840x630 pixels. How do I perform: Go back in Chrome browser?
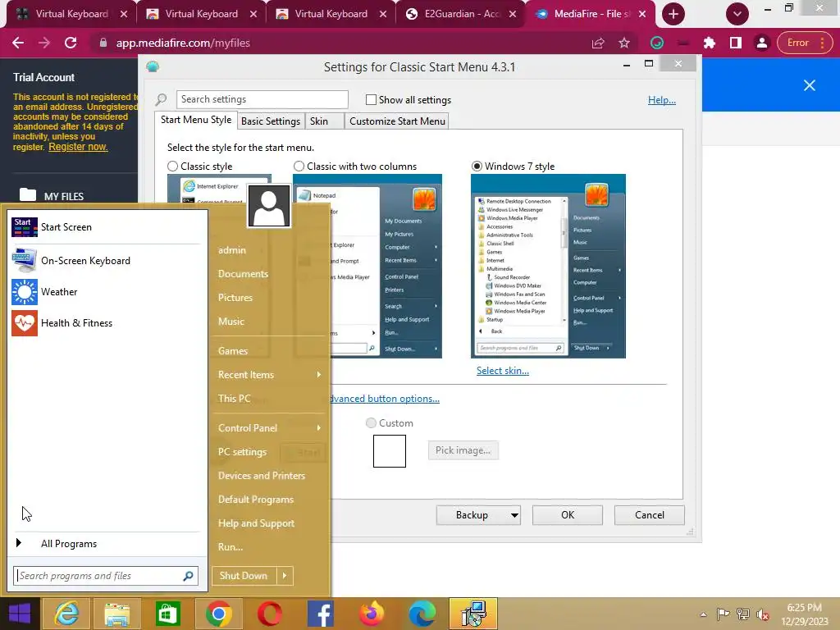pyautogui.click(x=18, y=43)
